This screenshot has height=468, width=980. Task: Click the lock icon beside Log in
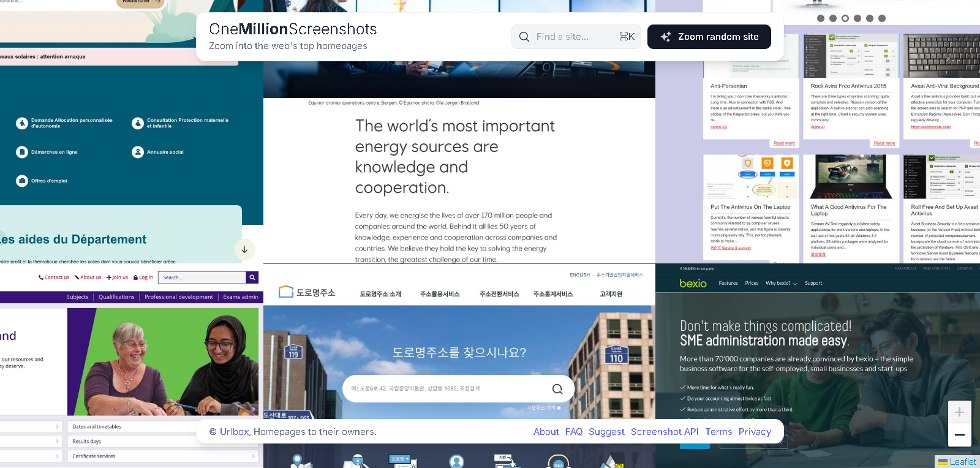136,277
